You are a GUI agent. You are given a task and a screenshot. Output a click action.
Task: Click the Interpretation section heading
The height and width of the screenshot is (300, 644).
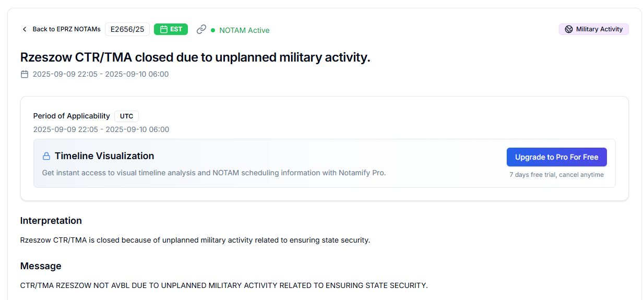pyautogui.click(x=51, y=221)
